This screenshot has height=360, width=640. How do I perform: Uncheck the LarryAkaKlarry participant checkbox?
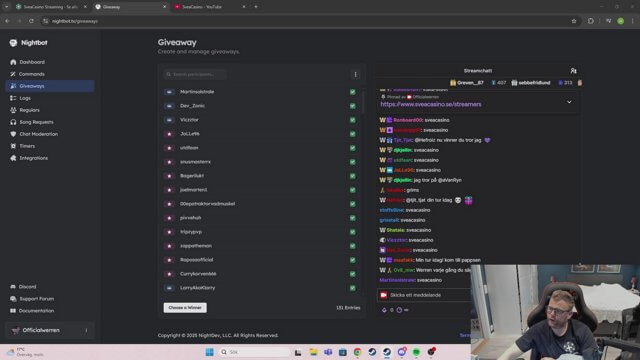353,288
